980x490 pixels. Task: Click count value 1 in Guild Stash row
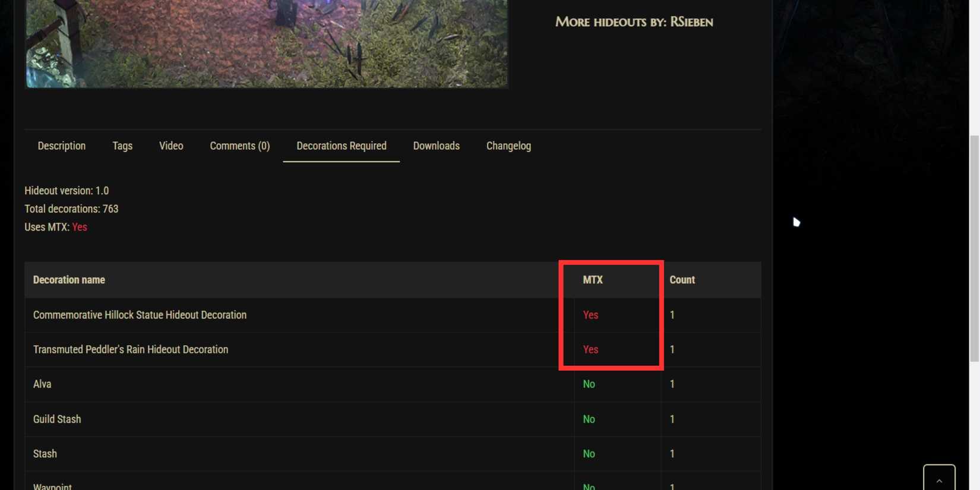(x=672, y=419)
